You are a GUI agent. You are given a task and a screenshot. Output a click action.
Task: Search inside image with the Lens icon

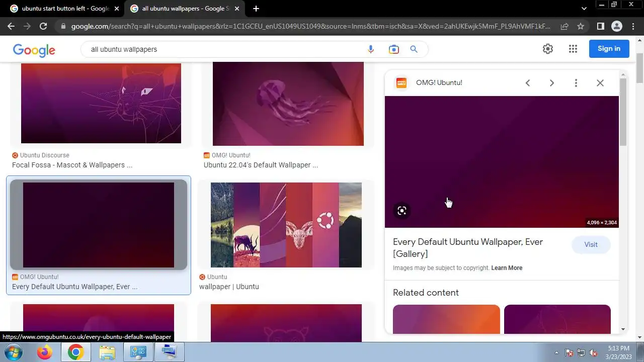coord(401,211)
